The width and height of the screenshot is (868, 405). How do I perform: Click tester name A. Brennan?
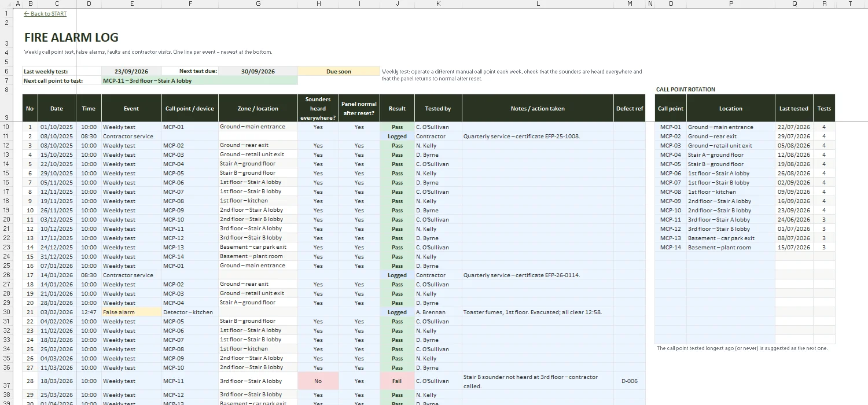(x=438, y=312)
